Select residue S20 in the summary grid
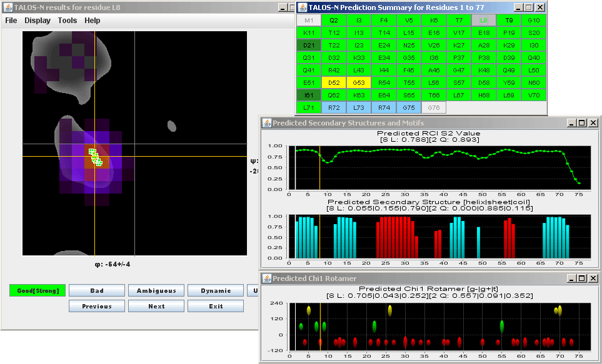The height and width of the screenshot is (364, 602). [534, 33]
